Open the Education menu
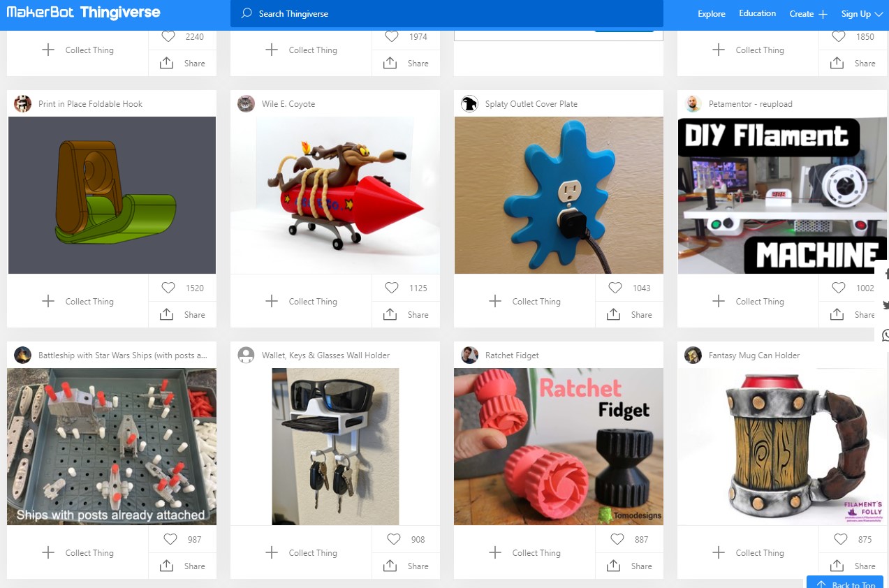889x588 pixels. tap(758, 13)
